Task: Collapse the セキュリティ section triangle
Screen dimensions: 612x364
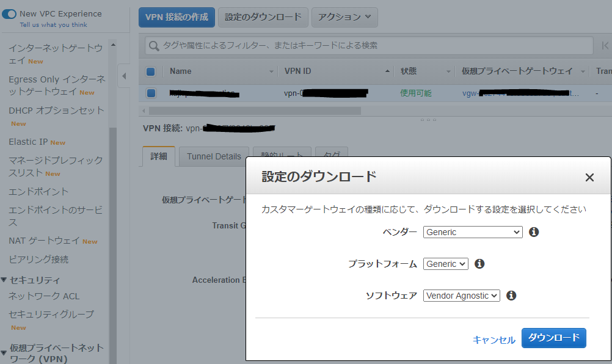Action: point(5,280)
